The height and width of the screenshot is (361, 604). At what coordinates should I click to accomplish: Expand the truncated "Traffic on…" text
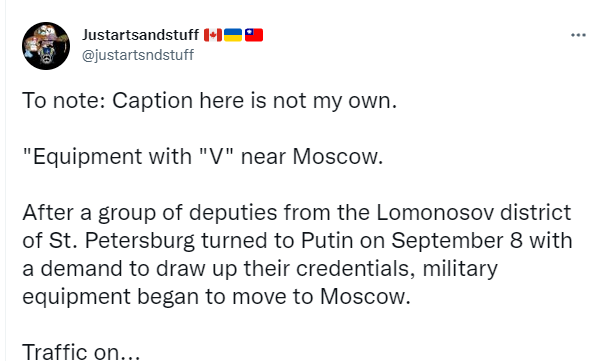[81, 352]
